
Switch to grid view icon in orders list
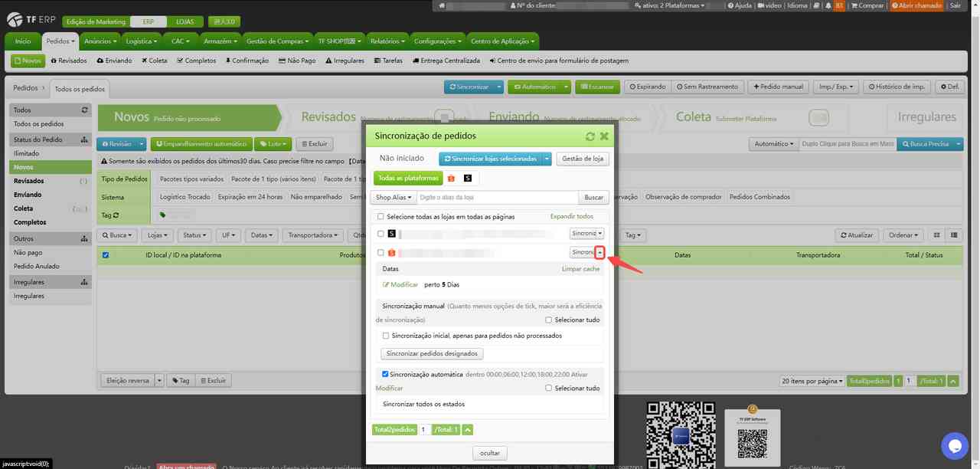pyautogui.click(x=936, y=235)
